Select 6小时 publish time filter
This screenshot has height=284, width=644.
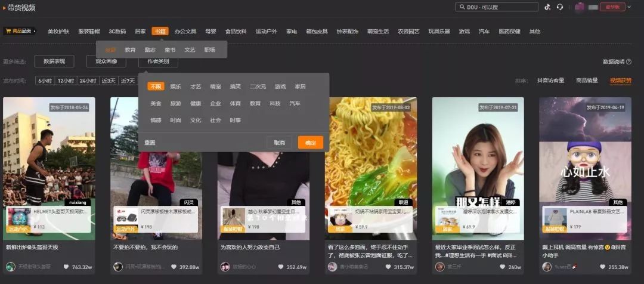click(45, 81)
